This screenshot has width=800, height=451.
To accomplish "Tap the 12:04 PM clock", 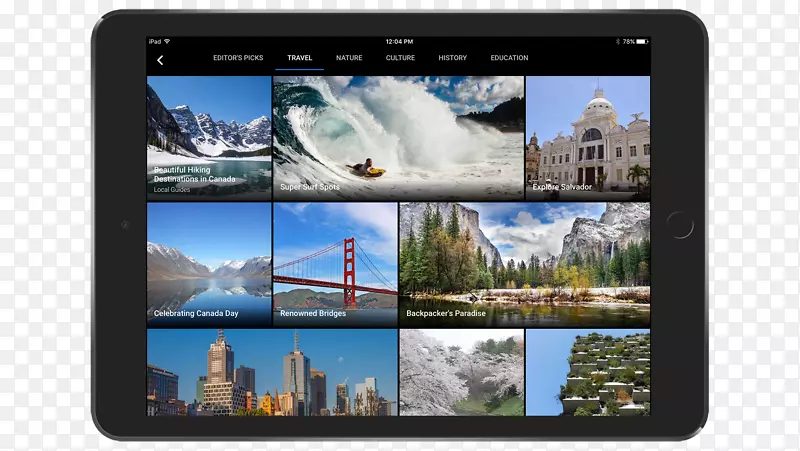I will (399, 41).
